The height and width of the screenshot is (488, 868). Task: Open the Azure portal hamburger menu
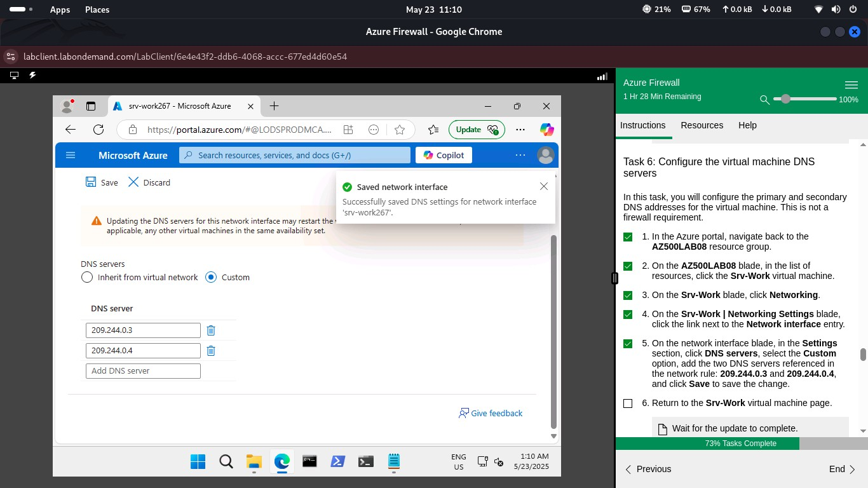tap(71, 154)
